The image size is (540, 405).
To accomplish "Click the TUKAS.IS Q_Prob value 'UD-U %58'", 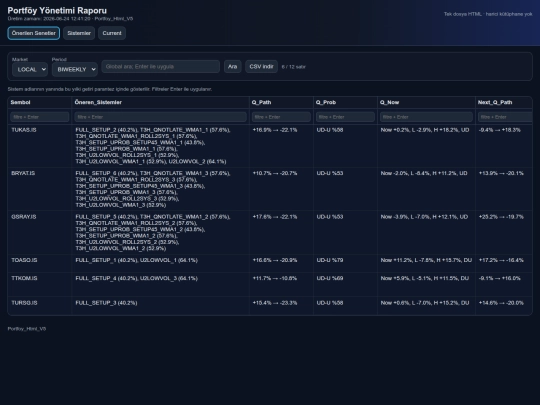I will click(330, 130).
